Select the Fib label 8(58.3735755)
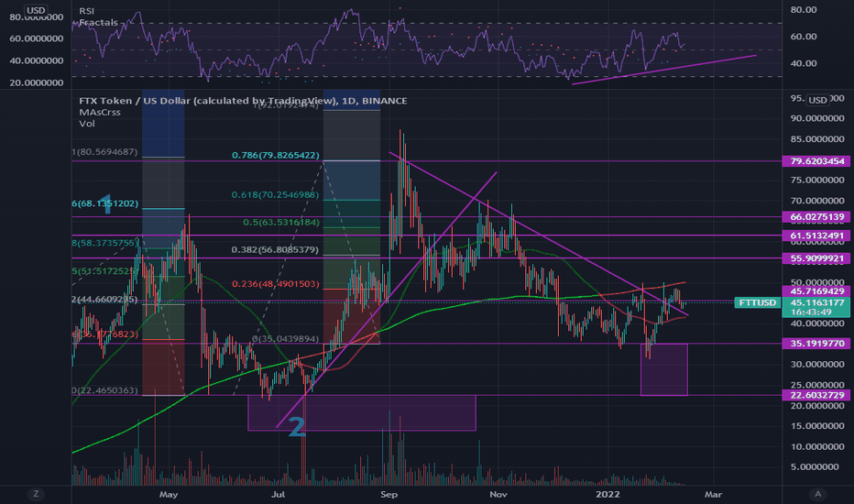Image resolution: width=854 pixels, height=504 pixels. [104, 243]
